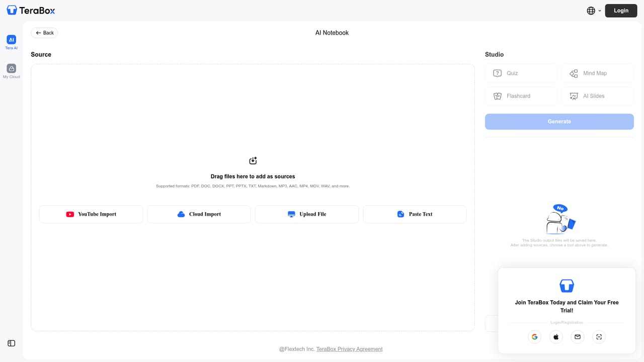Open the Tera AI sidebar section
The height and width of the screenshot is (362, 644).
click(x=11, y=42)
